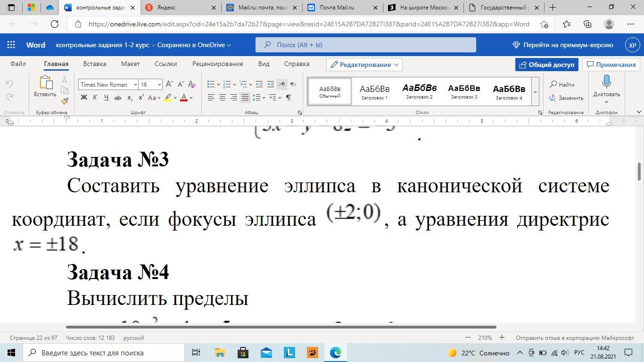644x362 pixels.
Task: Apply the Заголовок 1 style
Action: point(374,92)
